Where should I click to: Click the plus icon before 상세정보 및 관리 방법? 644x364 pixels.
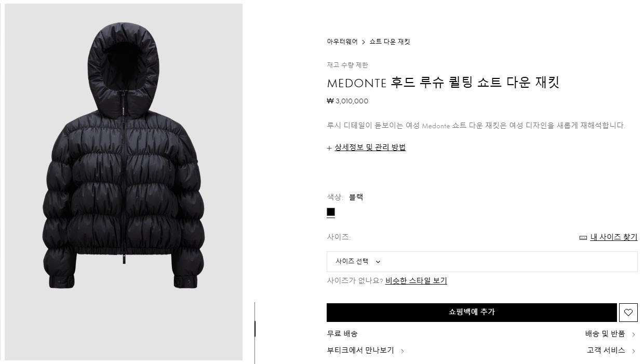(329, 148)
